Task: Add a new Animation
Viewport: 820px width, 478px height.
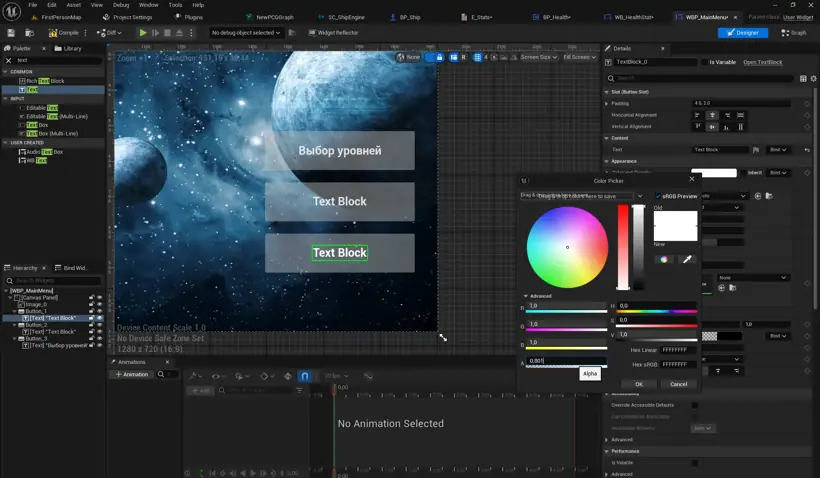Action: coord(132,374)
